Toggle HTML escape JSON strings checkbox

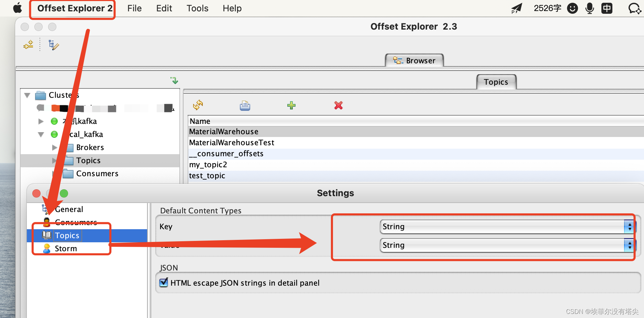tap(164, 283)
